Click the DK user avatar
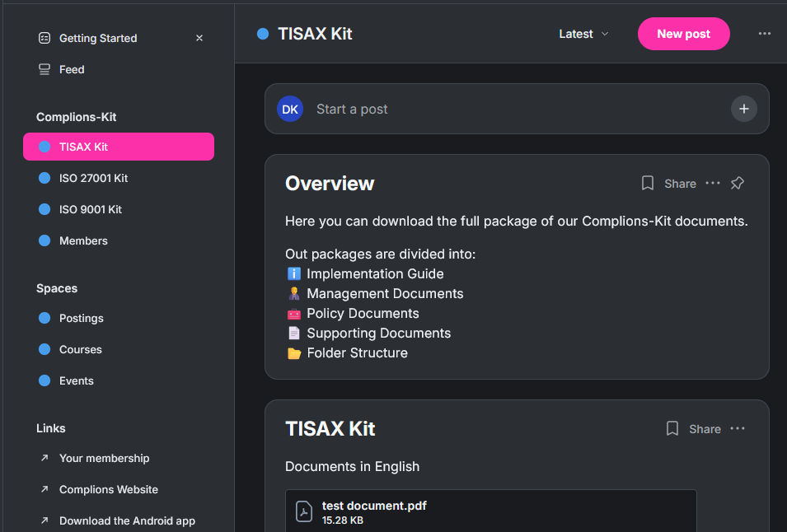 point(290,109)
